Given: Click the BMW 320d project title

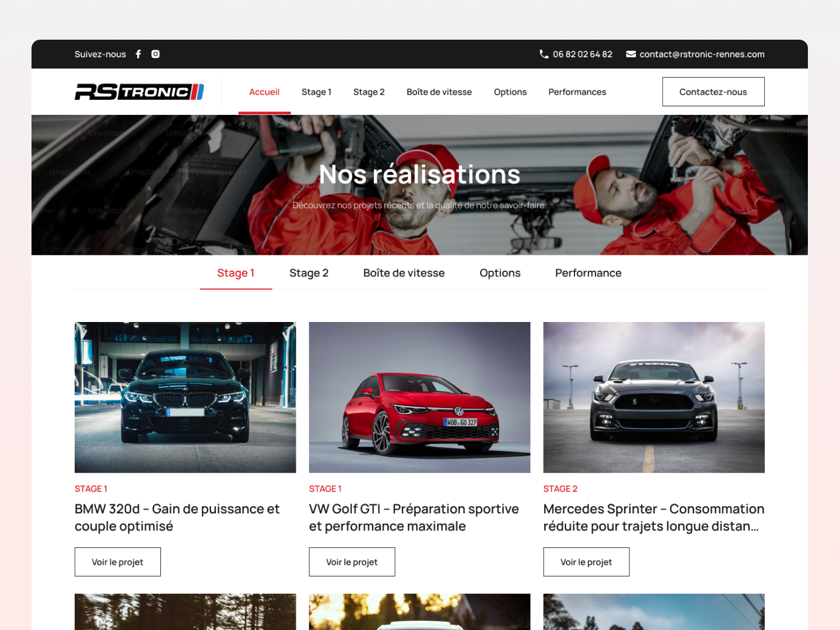Looking at the screenshot, I should [x=177, y=517].
